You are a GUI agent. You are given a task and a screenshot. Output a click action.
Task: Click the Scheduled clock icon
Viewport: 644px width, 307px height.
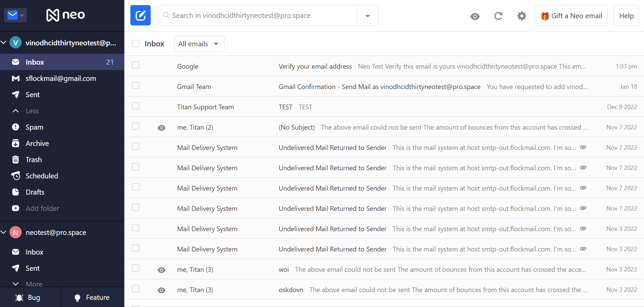[x=16, y=176]
